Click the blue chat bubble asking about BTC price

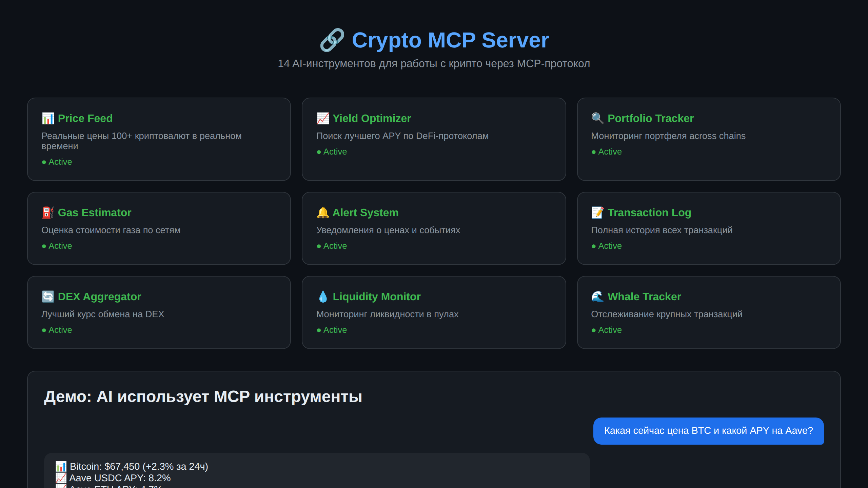tap(708, 431)
